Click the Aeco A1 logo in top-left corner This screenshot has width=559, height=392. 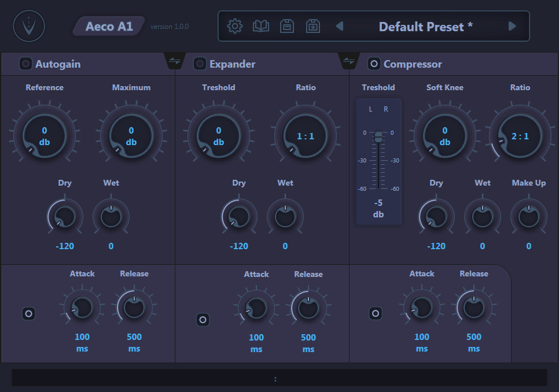[x=28, y=25]
